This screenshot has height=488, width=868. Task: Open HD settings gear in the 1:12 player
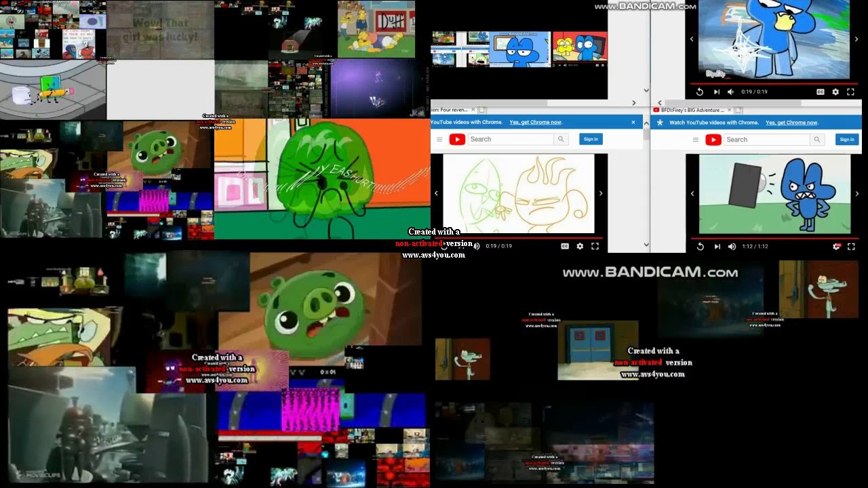(836, 247)
